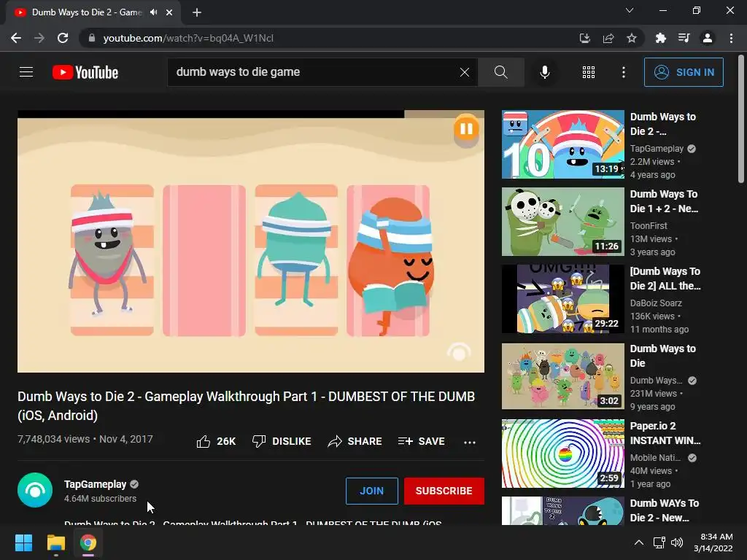The width and height of the screenshot is (747, 560).
Task: Click the red SUBSCRIBE button
Action: (444, 491)
